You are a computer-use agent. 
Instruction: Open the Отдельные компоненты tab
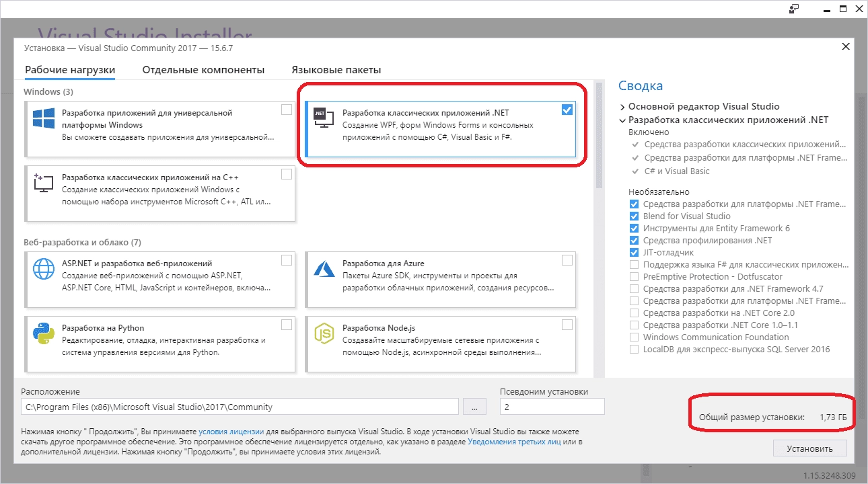pos(203,70)
